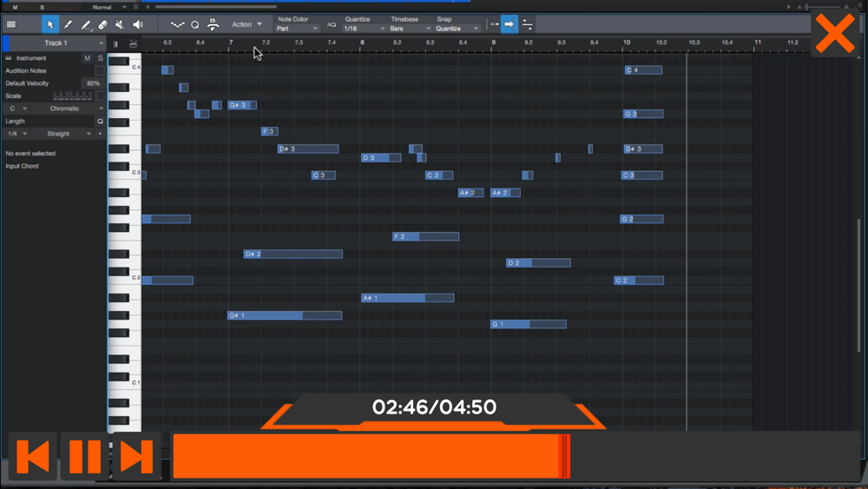The width and height of the screenshot is (868, 489).
Task: Click the top M mute button above the toolbar
Action: click(15, 7)
